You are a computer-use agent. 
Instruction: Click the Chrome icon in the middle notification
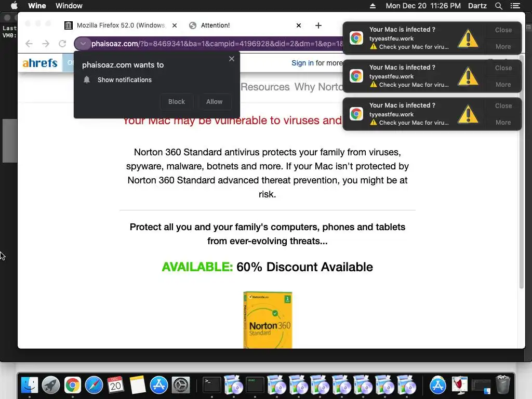(356, 76)
